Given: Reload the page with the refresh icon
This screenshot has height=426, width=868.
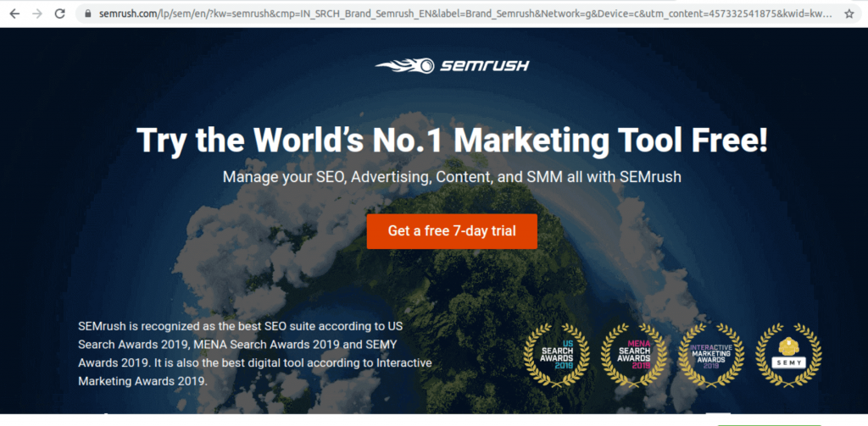Looking at the screenshot, I should [x=60, y=14].
